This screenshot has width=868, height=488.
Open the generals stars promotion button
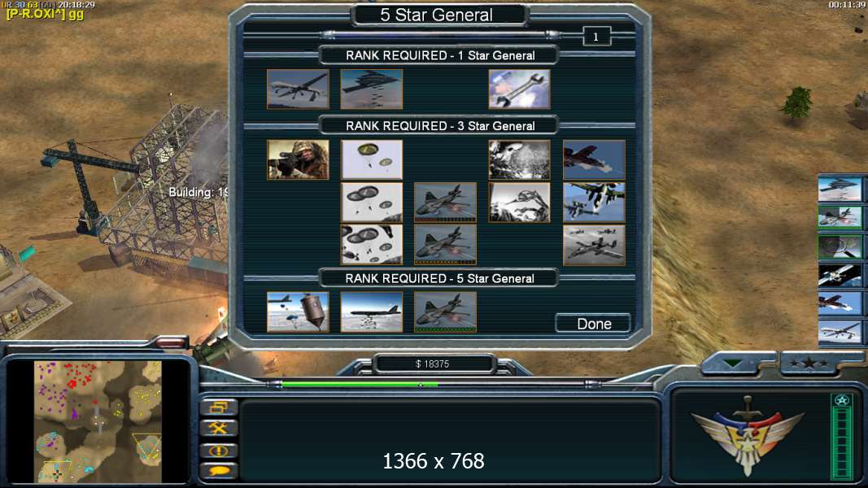point(809,364)
